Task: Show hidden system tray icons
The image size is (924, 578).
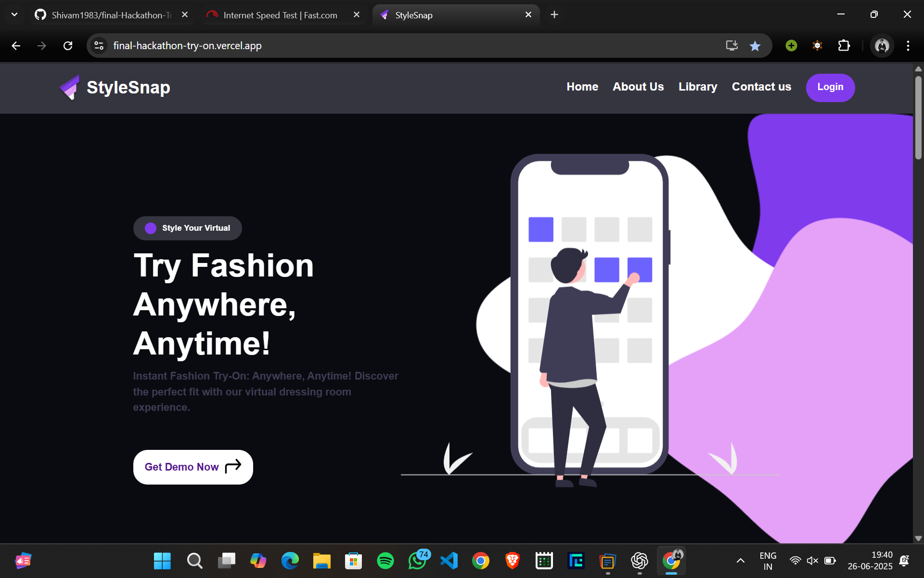Action: (741, 561)
